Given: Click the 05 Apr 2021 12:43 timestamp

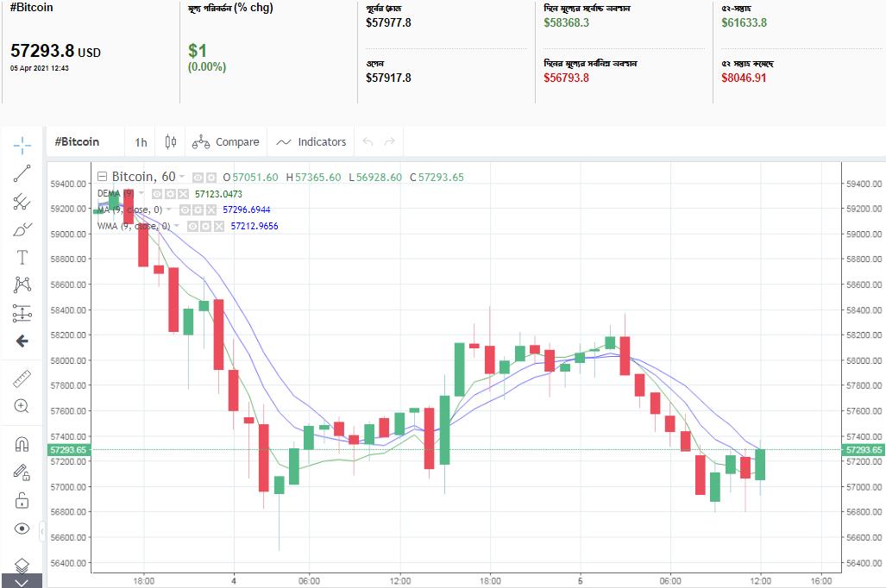Looking at the screenshot, I should [40, 68].
